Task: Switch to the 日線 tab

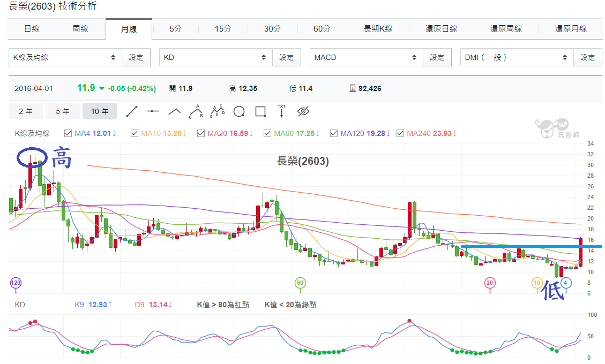Action: [x=32, y=29]
